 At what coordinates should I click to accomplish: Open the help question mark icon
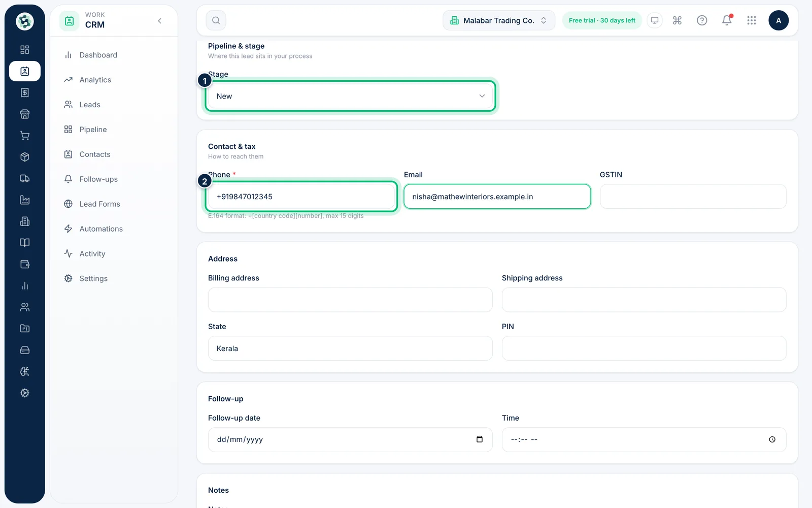point(702,20)
